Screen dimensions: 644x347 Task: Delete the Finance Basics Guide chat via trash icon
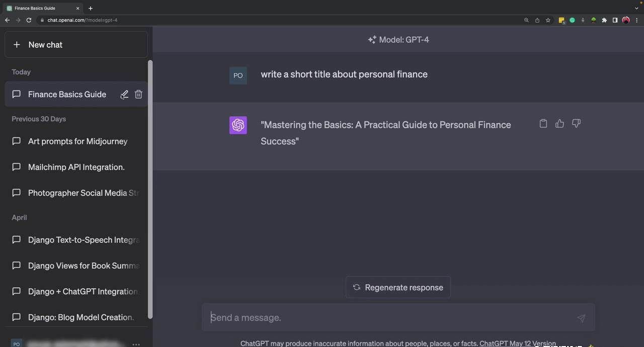(x=138, y=95)
